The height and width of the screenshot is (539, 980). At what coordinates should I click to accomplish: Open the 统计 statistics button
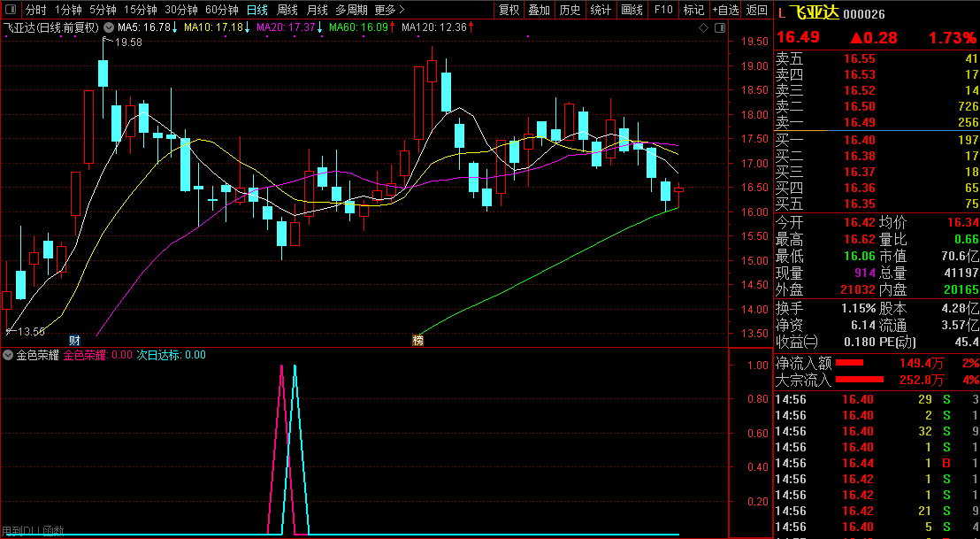tap(601, 10)
